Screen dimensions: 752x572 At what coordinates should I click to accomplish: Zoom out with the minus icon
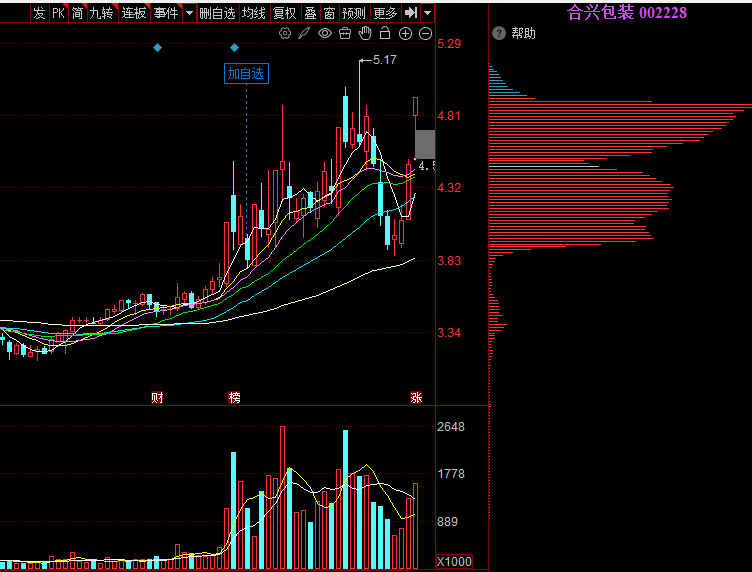click(425, 34)
